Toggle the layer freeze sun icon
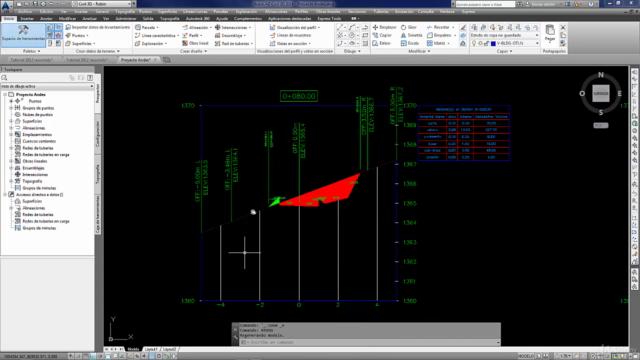The image size is (640, 360). pos(480,43)
